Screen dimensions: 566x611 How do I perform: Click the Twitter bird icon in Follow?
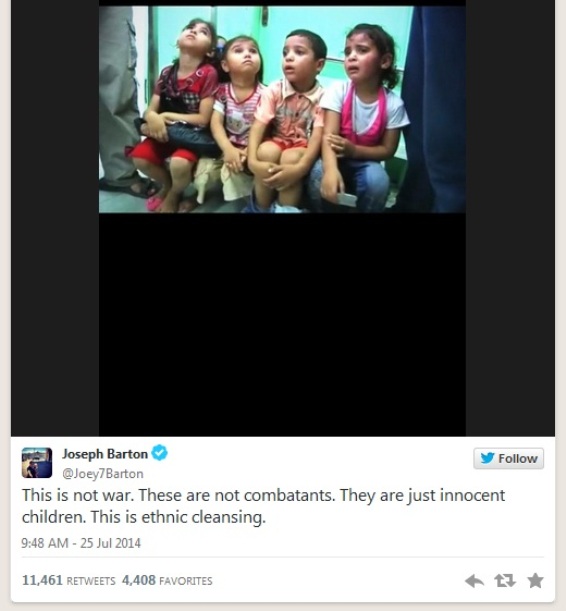coord(487,458)
